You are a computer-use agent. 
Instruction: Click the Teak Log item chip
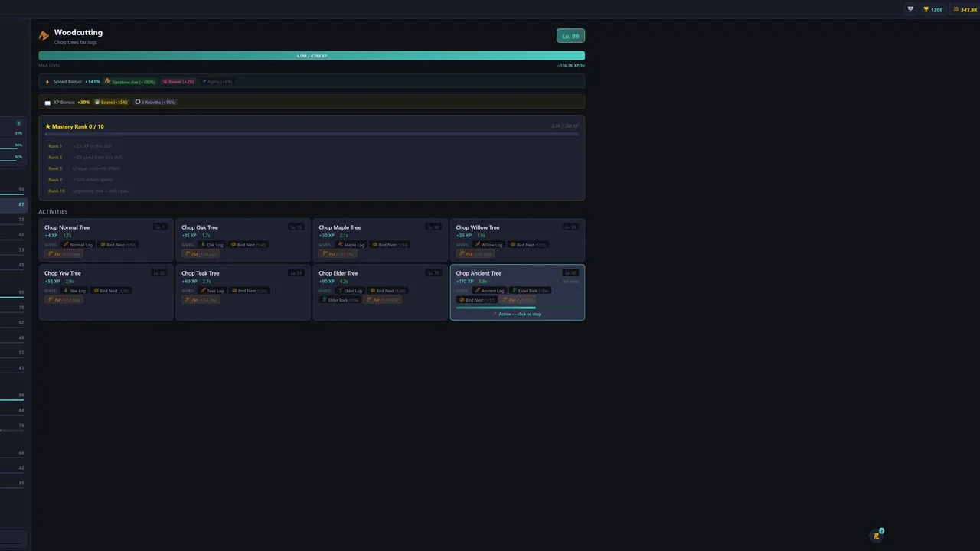[x=212, y=291]
